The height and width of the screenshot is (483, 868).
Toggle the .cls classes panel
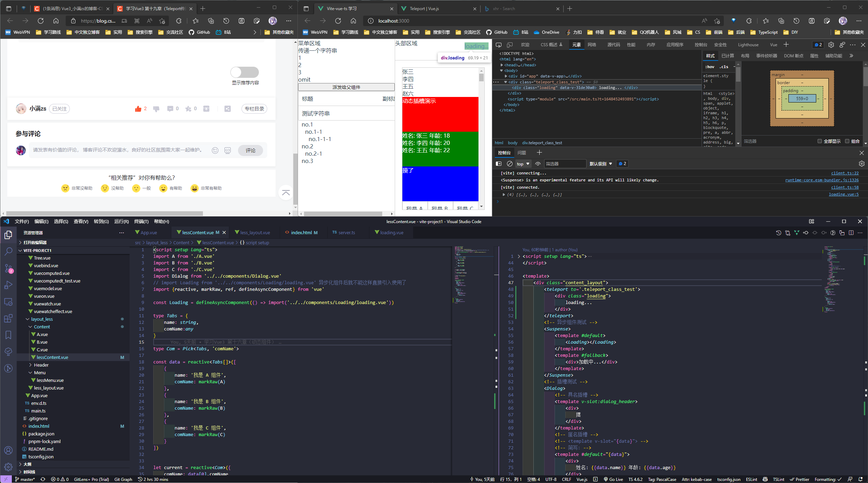click(724, 67)
